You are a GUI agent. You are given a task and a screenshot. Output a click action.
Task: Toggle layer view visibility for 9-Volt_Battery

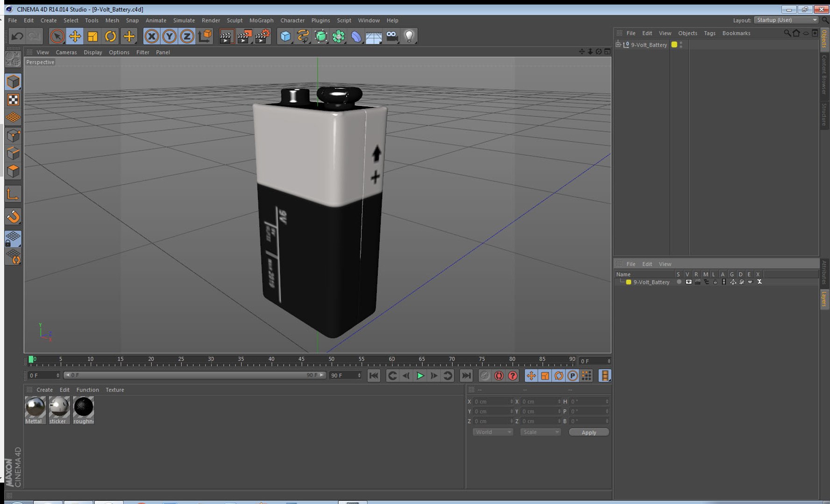[x=688, y=282]
